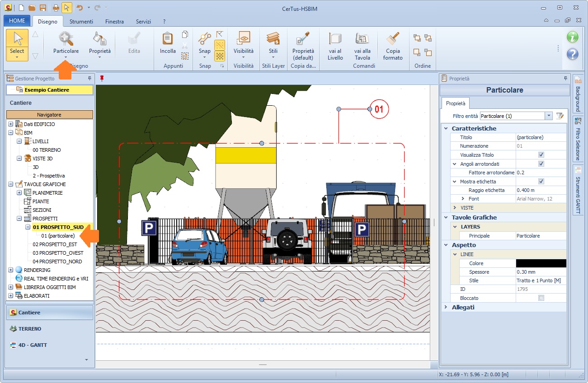The width and height of the screenshot is (588, 383).
Task: Open the Stili layer icon
Action: point(273,39)
